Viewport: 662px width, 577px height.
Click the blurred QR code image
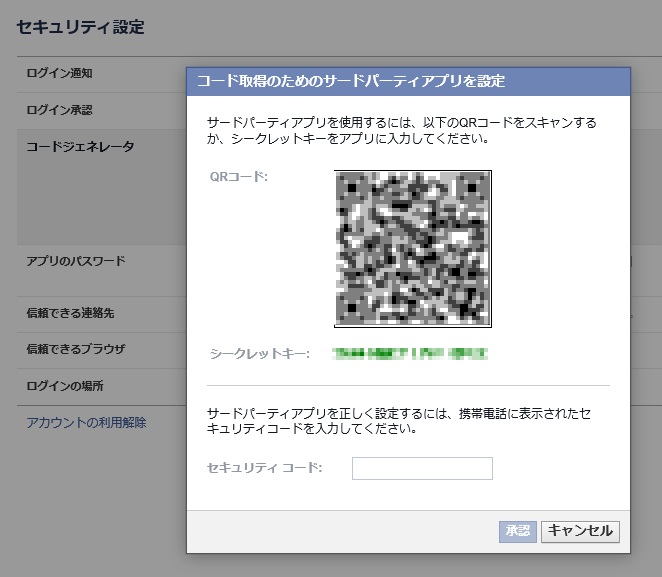point(413,249)
